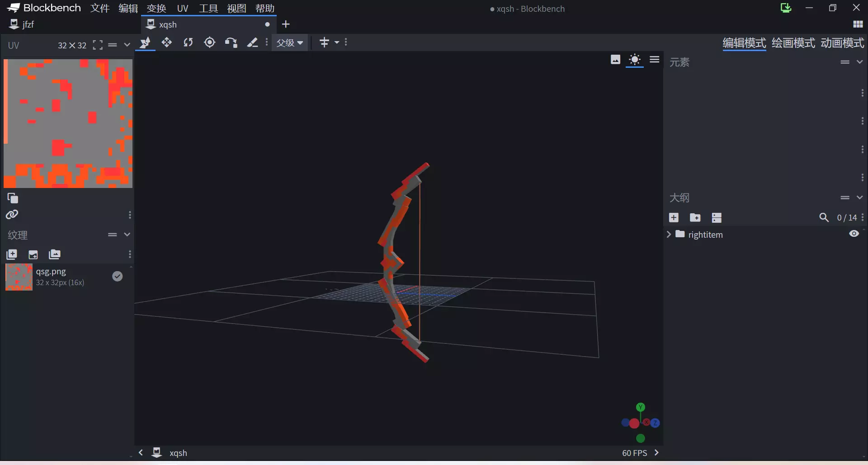The image size is (868, 465).
Task: Open the 编辑 menu
Action: click(128, 8)
